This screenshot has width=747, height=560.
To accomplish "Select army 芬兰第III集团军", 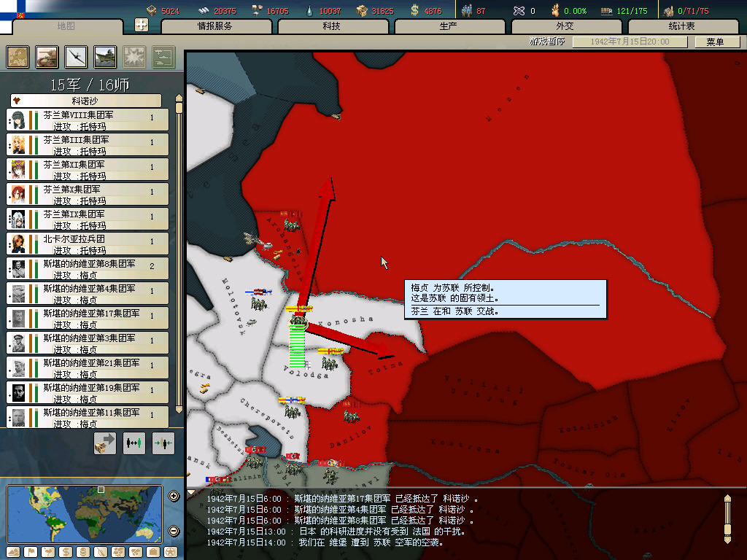I will 88,145.
